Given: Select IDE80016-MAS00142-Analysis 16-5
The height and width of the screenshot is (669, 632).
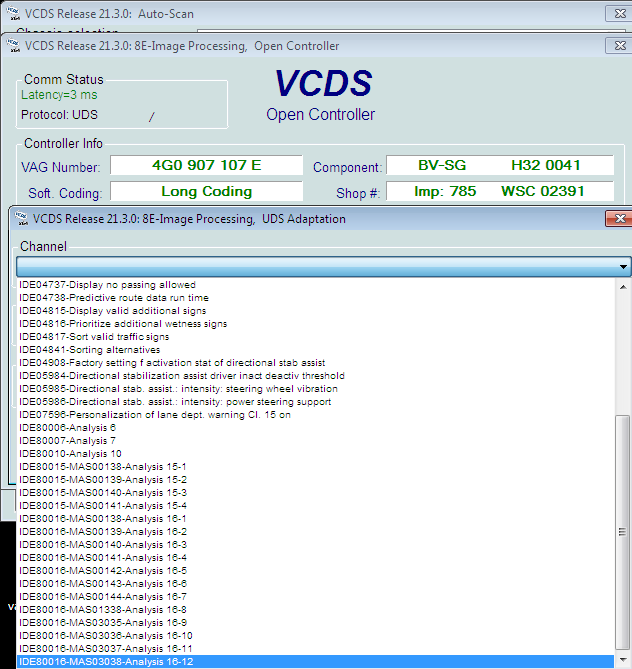Looking at the screenshot, I should click(x=315, y=571).
